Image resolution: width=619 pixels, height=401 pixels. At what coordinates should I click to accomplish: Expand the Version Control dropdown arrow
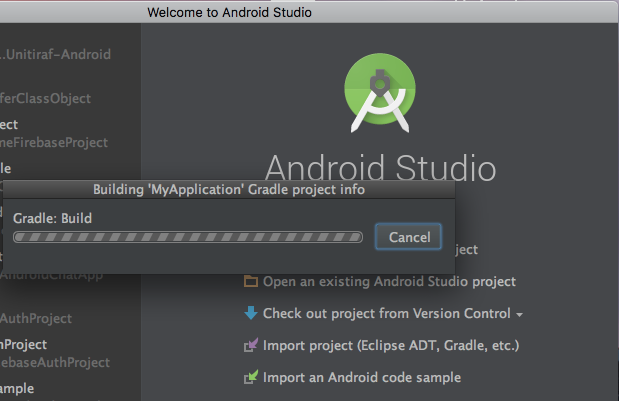520,315
